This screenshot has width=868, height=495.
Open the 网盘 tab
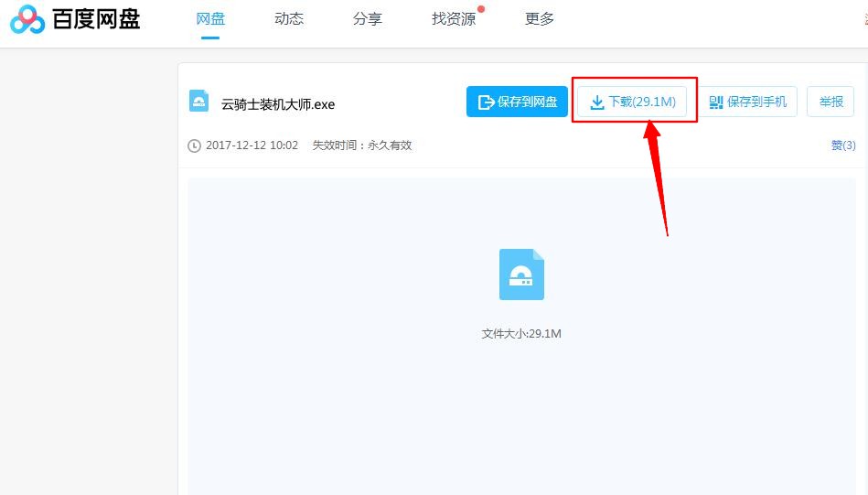(210, 19)
